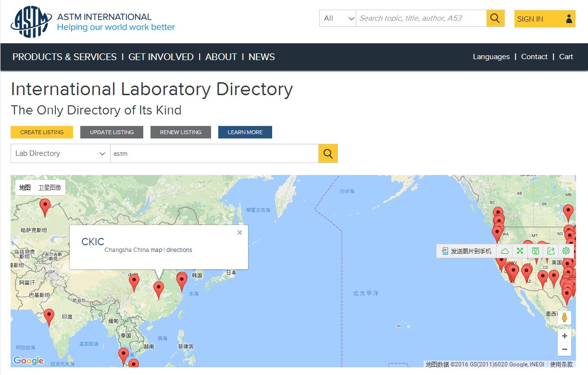588x375 pixels.
Task: Open the Cart link
Action: [566, 57]
